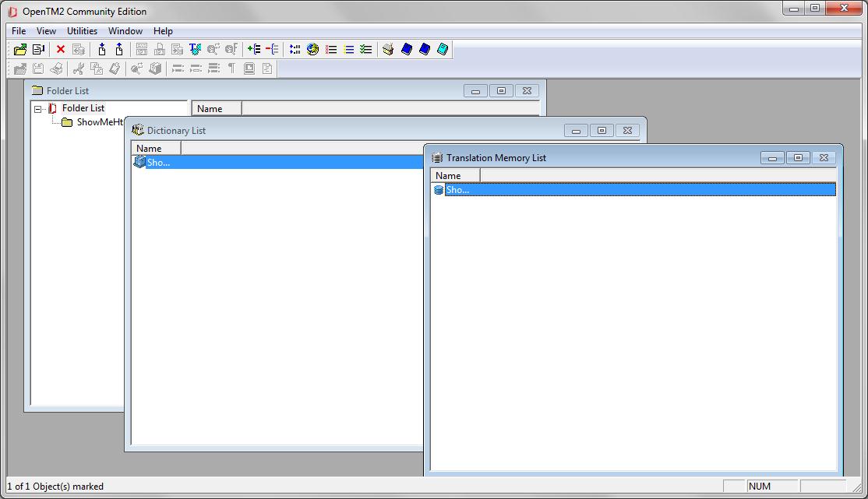This screenshot has width=868, height=499.
Task: Open the View menu
Action: [x=46, y=31]
